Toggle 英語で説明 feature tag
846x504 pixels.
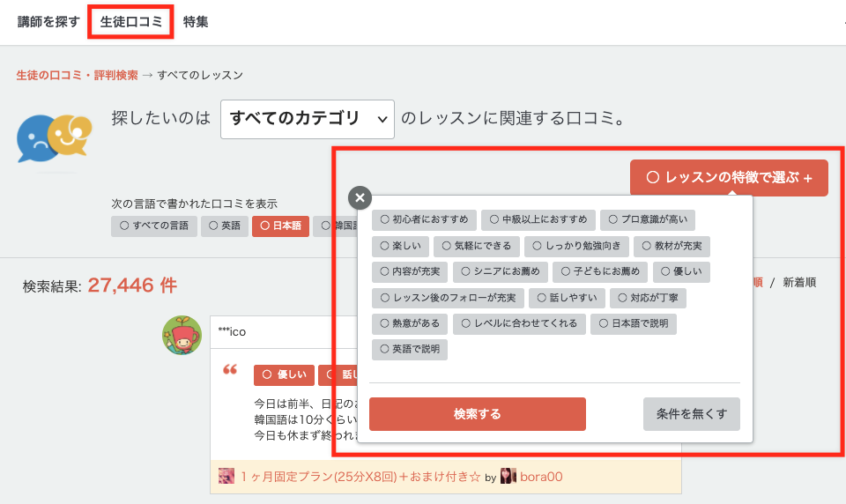pos(410,350)
